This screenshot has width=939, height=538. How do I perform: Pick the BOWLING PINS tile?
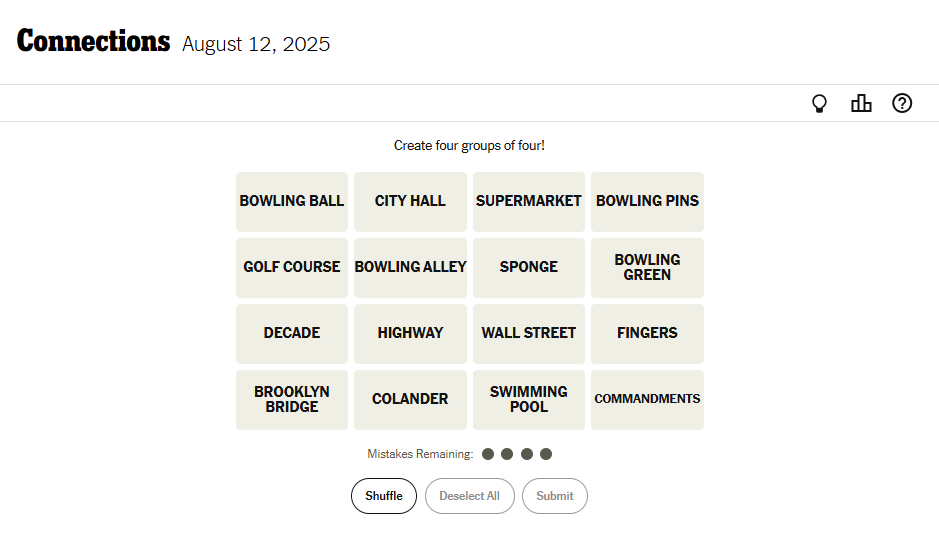[647, 201]
